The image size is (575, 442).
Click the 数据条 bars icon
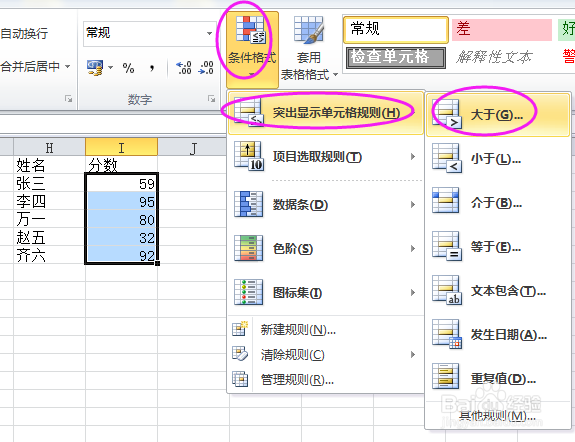(x=248, y=204)
